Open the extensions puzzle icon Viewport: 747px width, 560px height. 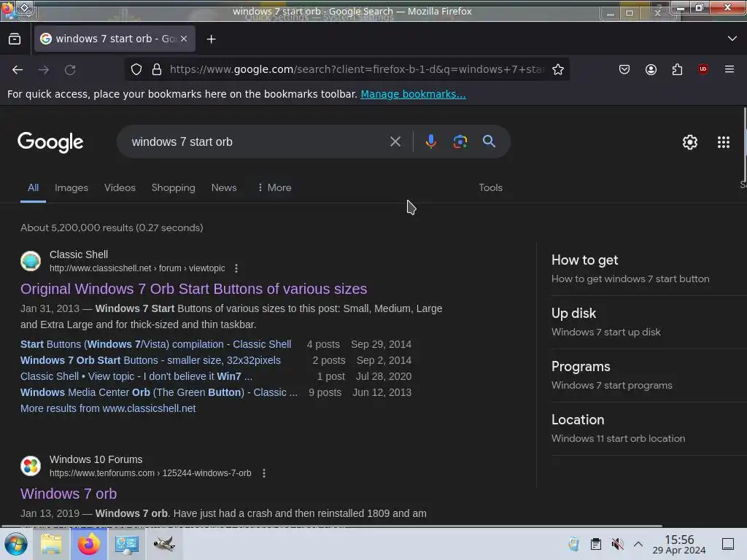point(677,69)
